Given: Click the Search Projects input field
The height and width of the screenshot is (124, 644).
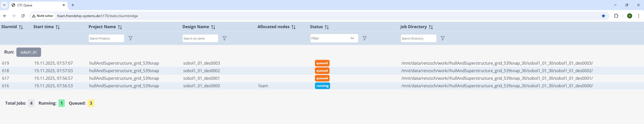Looking at the screenshot, I should [106, 38].
